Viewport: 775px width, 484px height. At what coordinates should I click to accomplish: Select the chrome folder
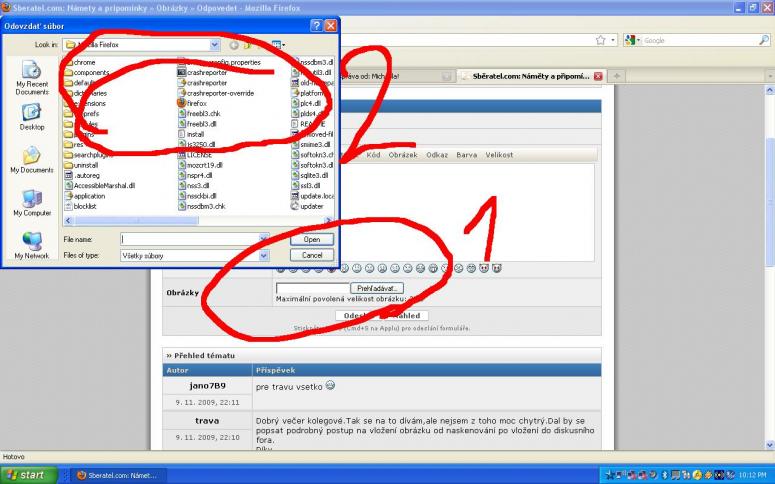point(80,62)
